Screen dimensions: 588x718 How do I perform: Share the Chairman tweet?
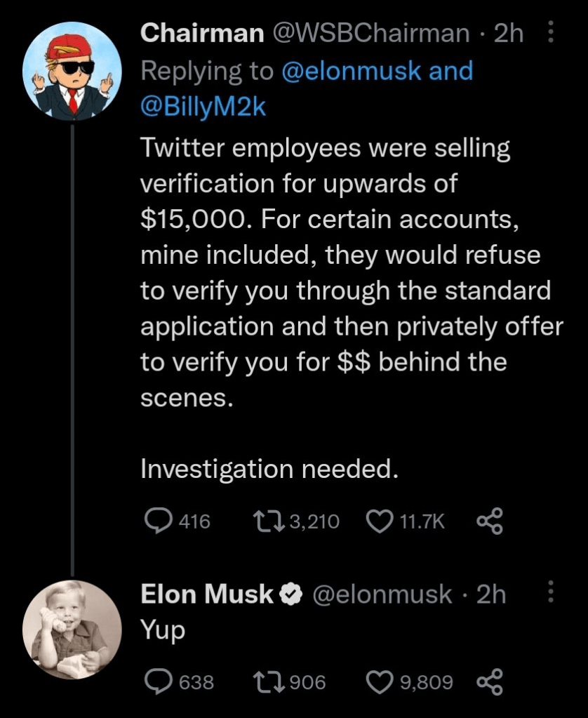pyautogui.click(x=490, y=521)
